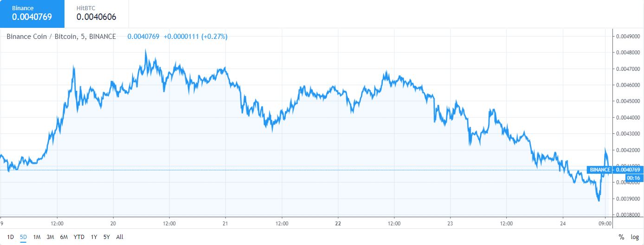Switch to the HitBTC exchange tab

click(96, 13)
